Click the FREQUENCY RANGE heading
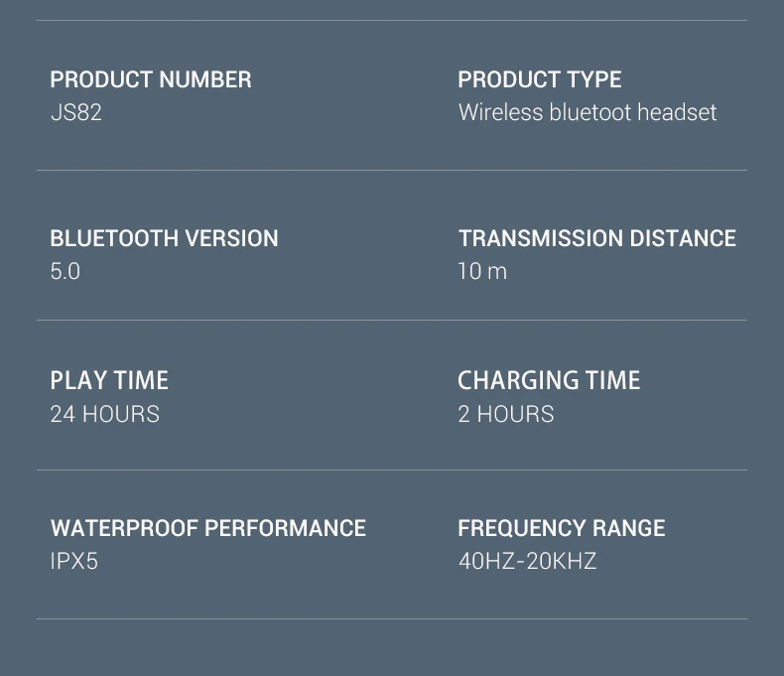This screenshot has width=784, height=676. [562, 528]
